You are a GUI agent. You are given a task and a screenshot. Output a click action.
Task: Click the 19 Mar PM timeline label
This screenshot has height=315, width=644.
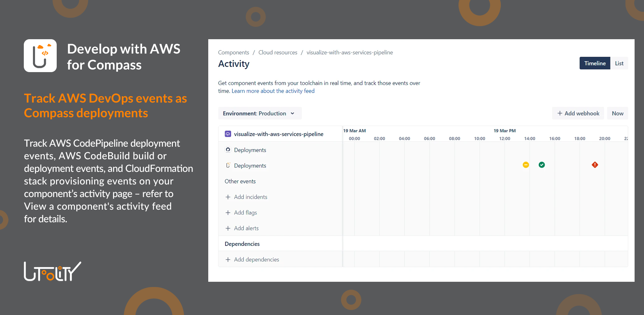click(x=505, y=131)
